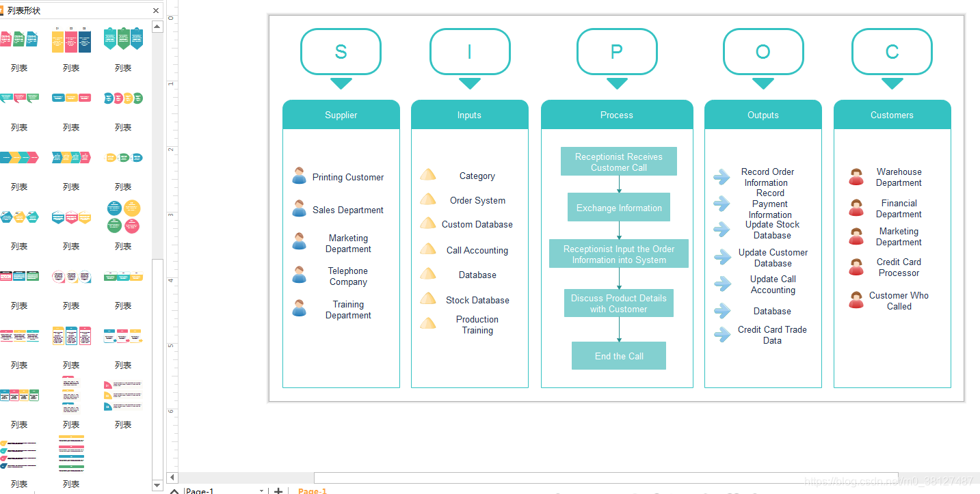980x494 pixels.
Task: Click triangle icon beside Category
Action: pyautogui.click(x=428, y=175)
